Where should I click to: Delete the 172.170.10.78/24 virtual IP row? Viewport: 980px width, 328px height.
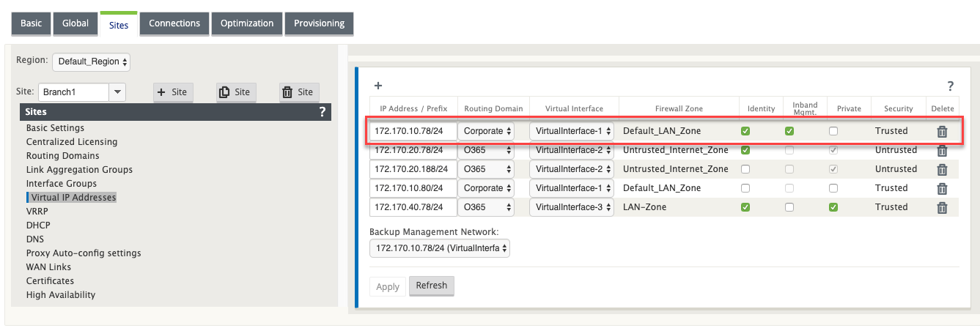[942, 132]
